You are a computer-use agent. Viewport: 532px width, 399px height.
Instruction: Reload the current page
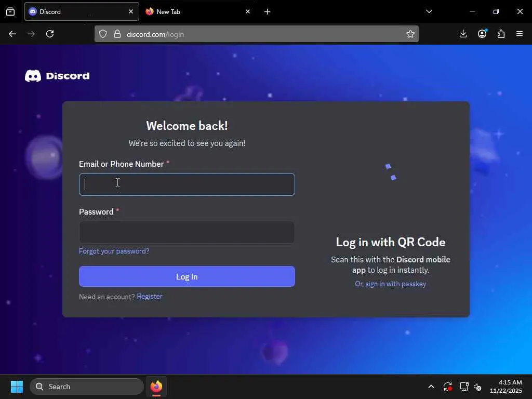(50, 34)
